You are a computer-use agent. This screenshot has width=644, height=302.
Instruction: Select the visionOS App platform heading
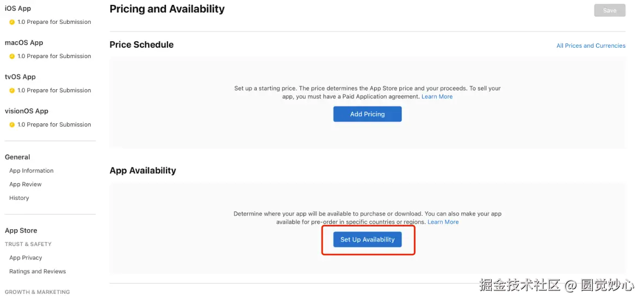pos(27,111)
